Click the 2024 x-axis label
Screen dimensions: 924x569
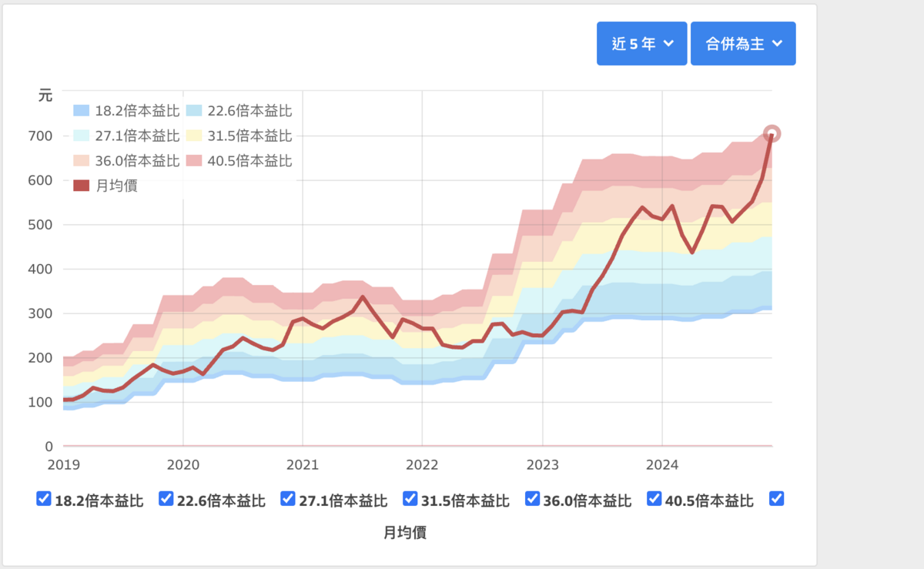click(662, 465)
